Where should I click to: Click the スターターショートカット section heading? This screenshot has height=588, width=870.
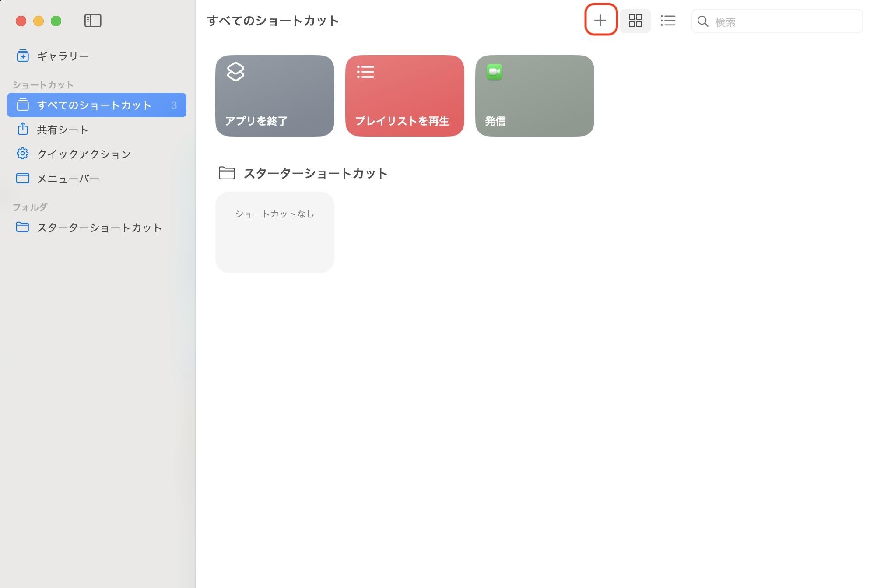click(x=316, y=173)
